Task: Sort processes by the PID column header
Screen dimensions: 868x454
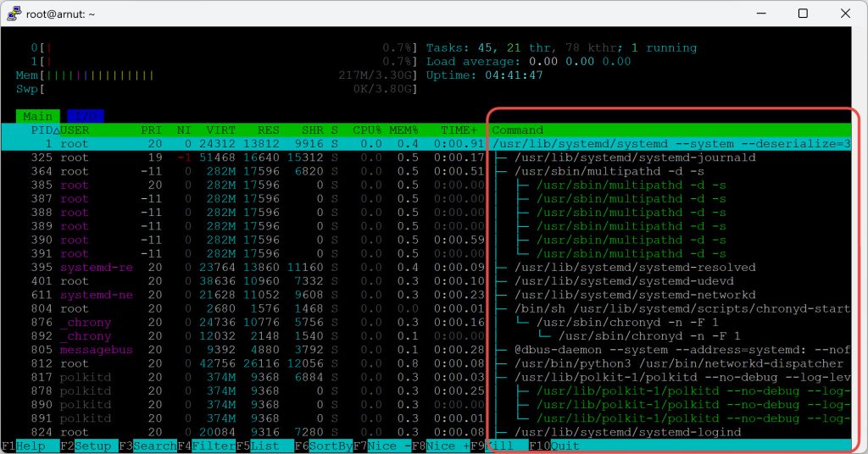Action: coord(42,130)
